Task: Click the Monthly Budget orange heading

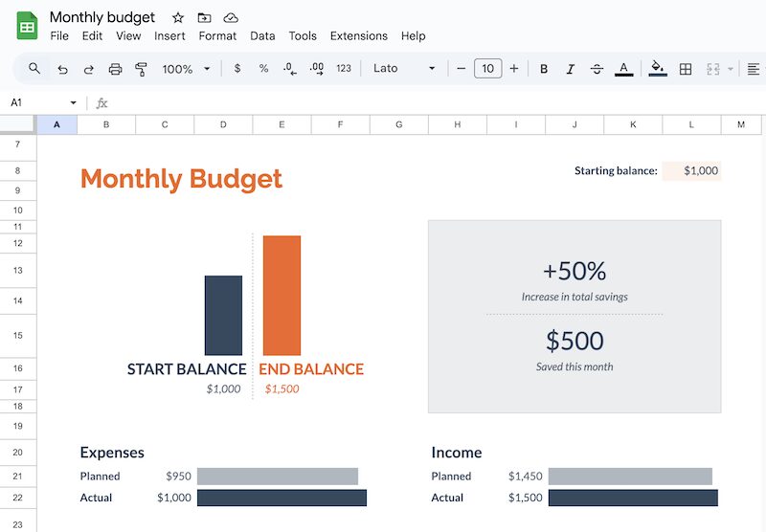Action: (x=181, y=179)
